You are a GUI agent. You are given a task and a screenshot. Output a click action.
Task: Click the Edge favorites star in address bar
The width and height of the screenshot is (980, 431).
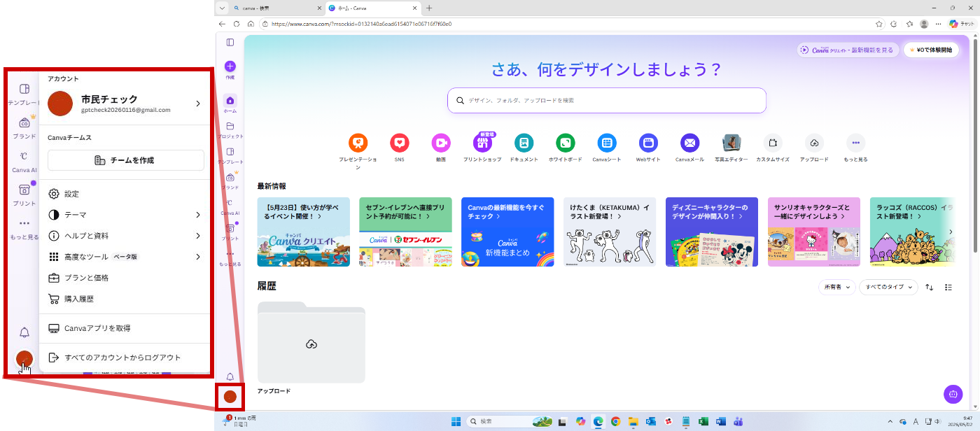(879, 24)
